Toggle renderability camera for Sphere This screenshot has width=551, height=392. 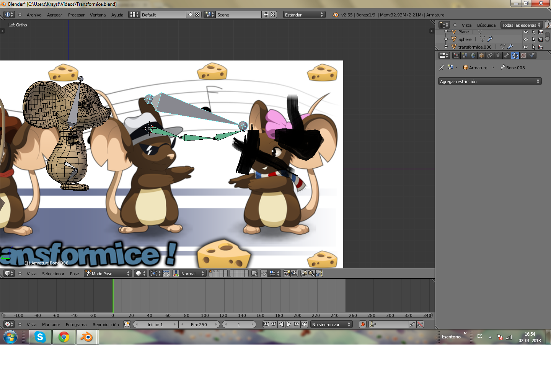(x=541, y=39)
